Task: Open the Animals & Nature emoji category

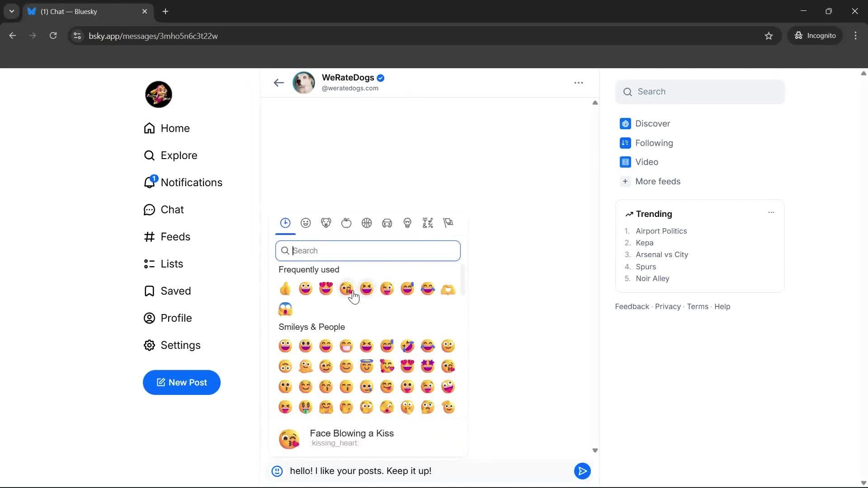Action: tap(326, 223)
